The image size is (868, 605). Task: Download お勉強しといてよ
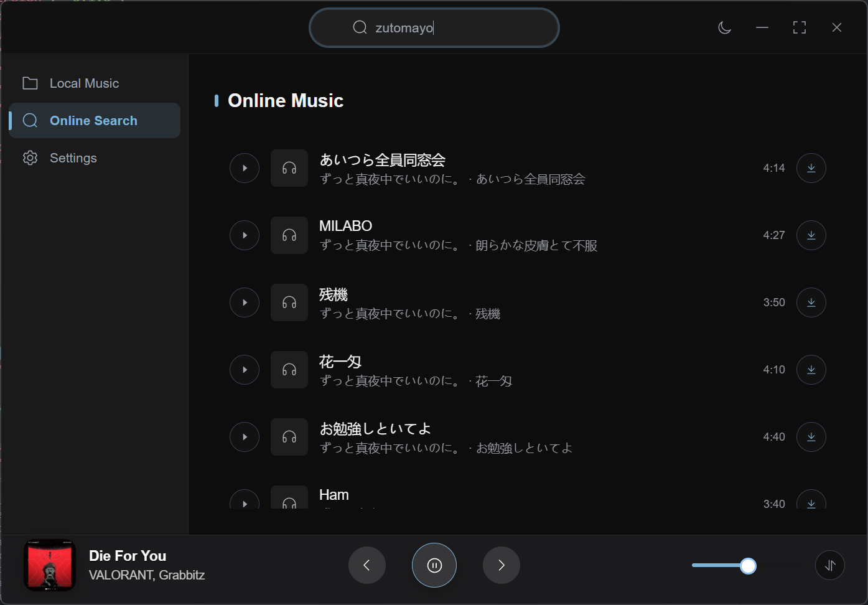click(x=811, y=436)
